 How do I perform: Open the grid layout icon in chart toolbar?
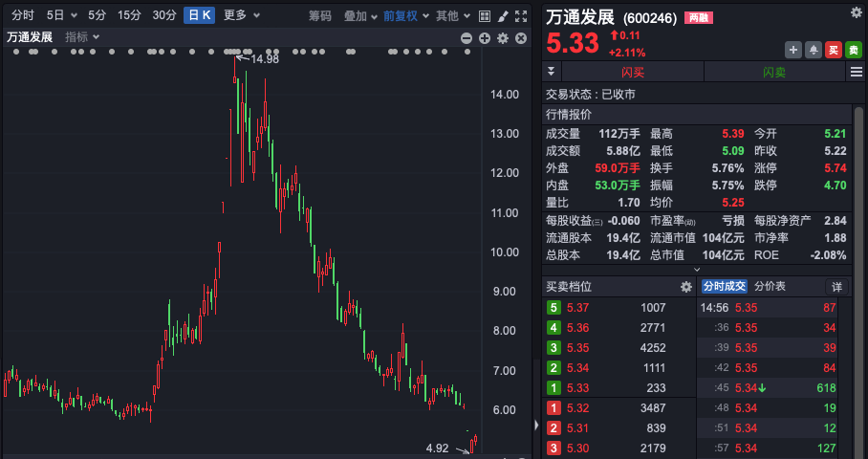(485, 16)
